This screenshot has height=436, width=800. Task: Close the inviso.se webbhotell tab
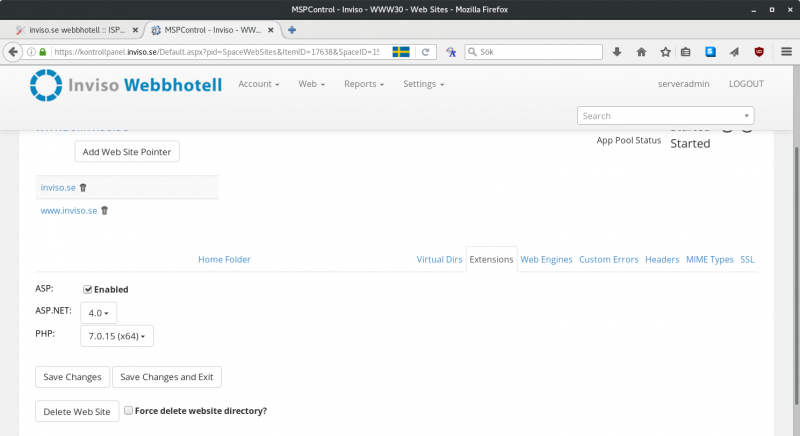click(135, 30)
